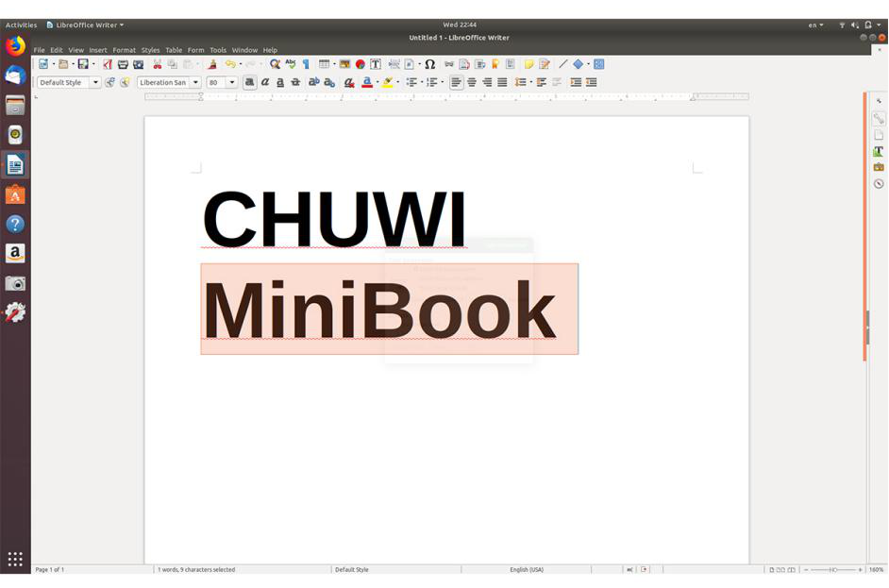Apply red font color
Viewport: 889px width, 588px height.
[x=367, y=82]
